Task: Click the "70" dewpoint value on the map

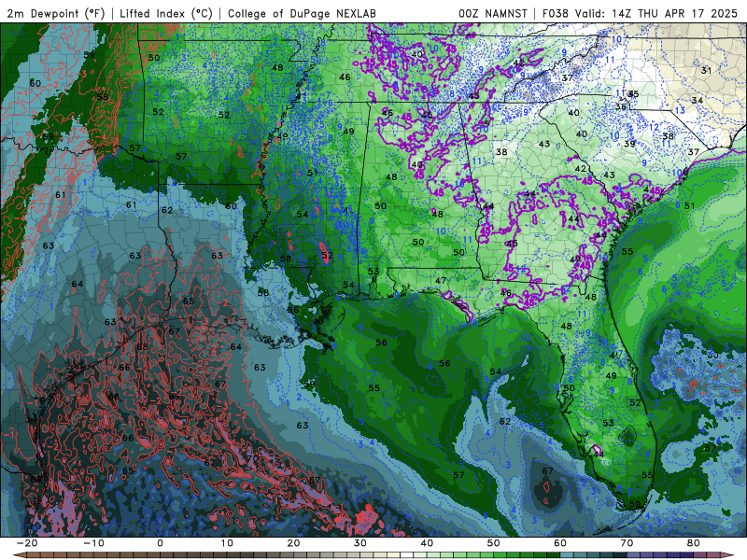Action: (x=252, y=458)
